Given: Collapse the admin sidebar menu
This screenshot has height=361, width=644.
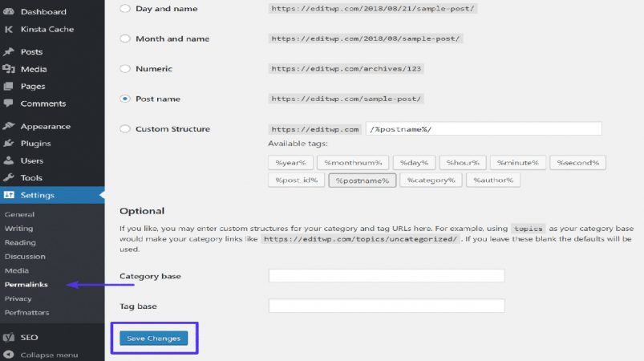Looking at the screenshot, I should (40, 355).
